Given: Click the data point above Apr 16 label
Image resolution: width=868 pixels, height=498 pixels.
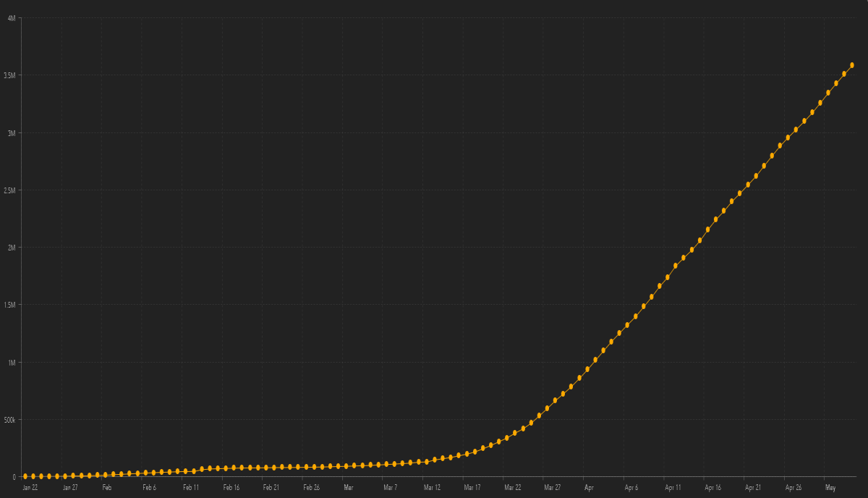Looking at the screenshot, I should point(708,229).
